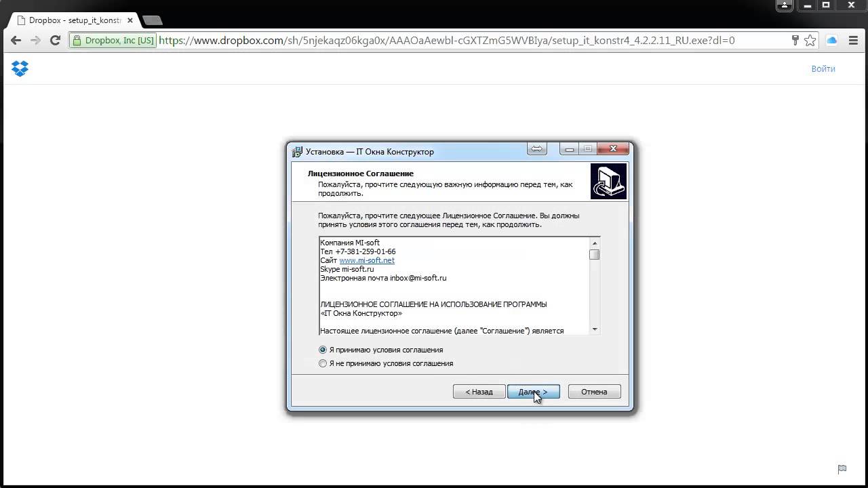Open the blue cloud extension icon
The height and width of the screenshot is (488, 868).
click(832, 41)
